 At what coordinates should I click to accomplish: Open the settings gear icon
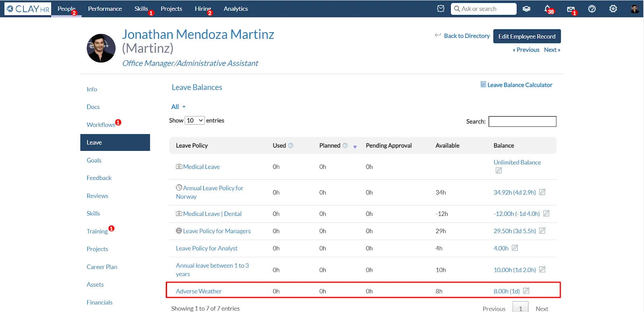click(x=613, y=9)
